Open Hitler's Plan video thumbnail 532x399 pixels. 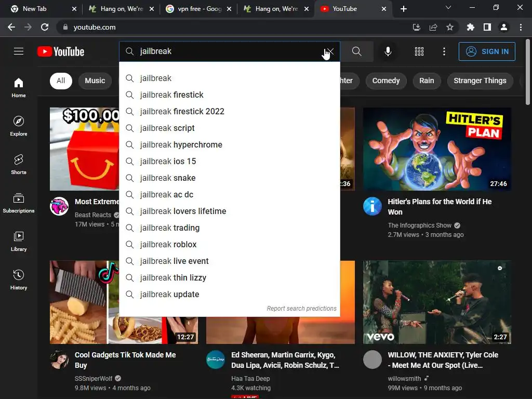pos(437,149)
